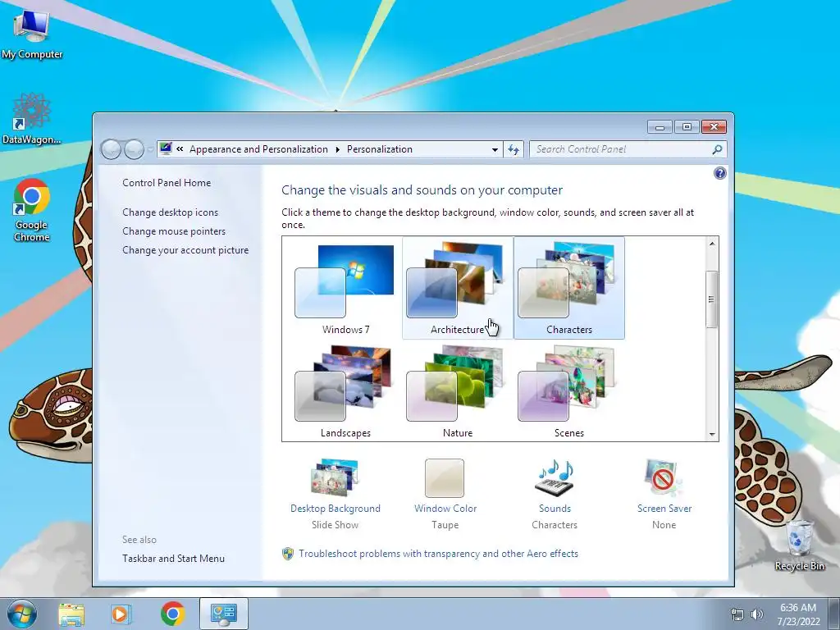The height and width of the screenshot is (630, 840).
Task: Click the Window Color taupe swatch
Action: click(445, 478)
